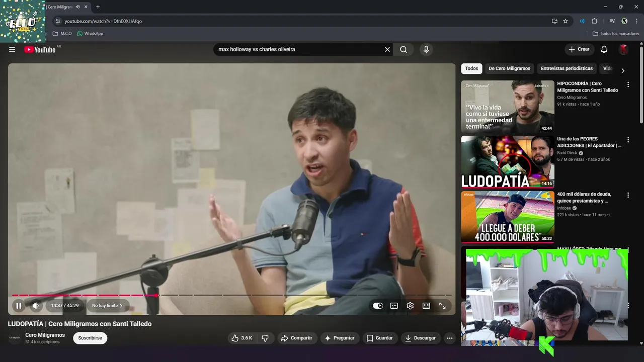Save video with Guardar button
The image size is (644, 362).
[380, 338]
